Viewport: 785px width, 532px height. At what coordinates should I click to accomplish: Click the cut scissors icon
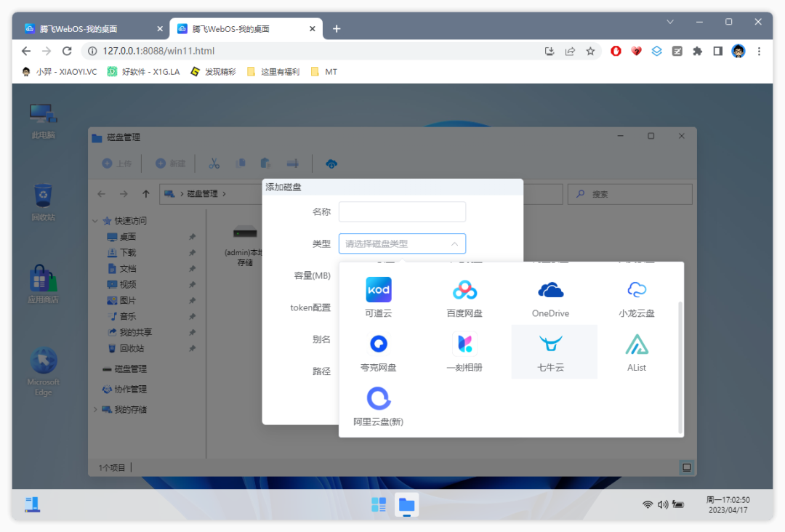[x=214, y=164]
